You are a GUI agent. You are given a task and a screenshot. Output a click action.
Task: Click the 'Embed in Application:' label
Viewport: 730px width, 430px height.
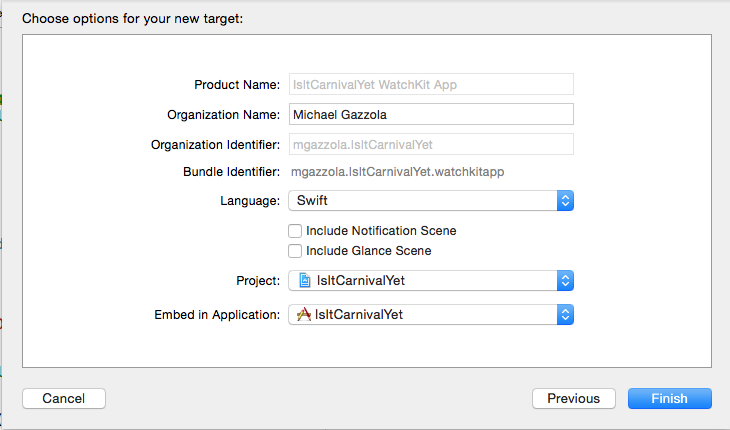pos(217,315)
